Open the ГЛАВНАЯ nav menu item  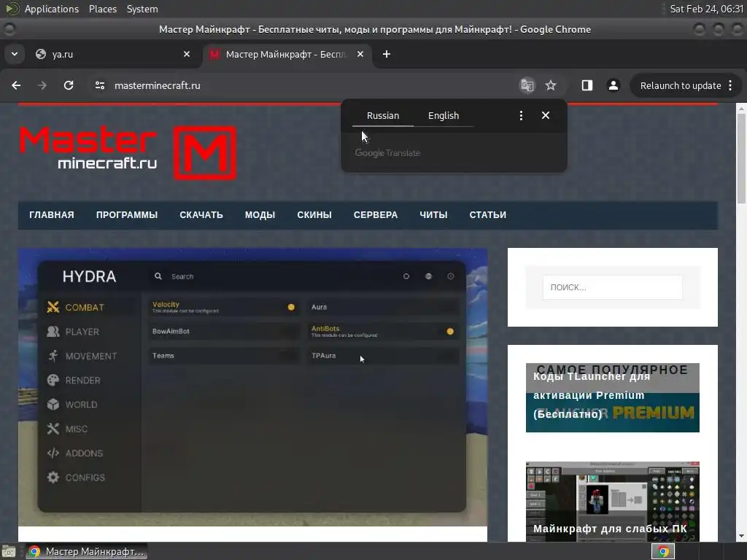pos(52,215)
